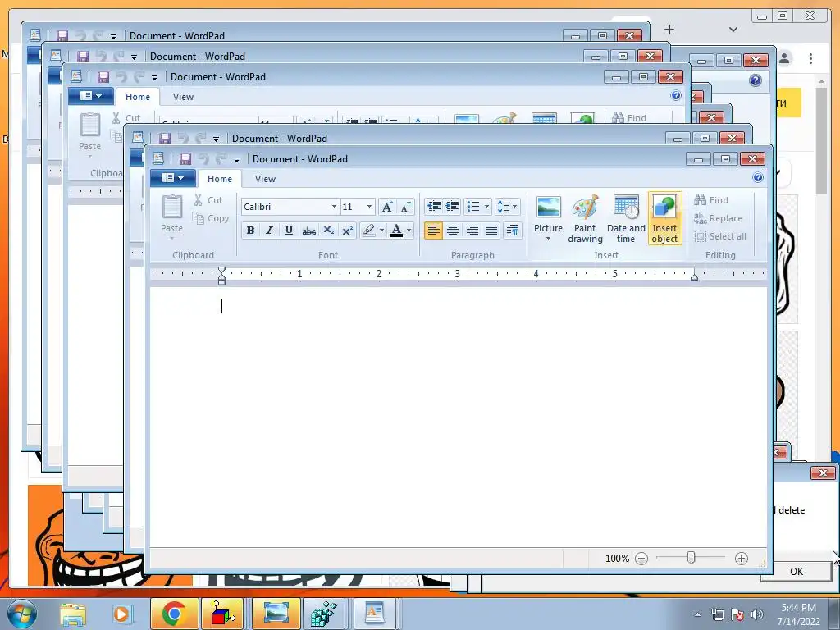Expand Picture dropdown arrow below label

click(548, 239)
